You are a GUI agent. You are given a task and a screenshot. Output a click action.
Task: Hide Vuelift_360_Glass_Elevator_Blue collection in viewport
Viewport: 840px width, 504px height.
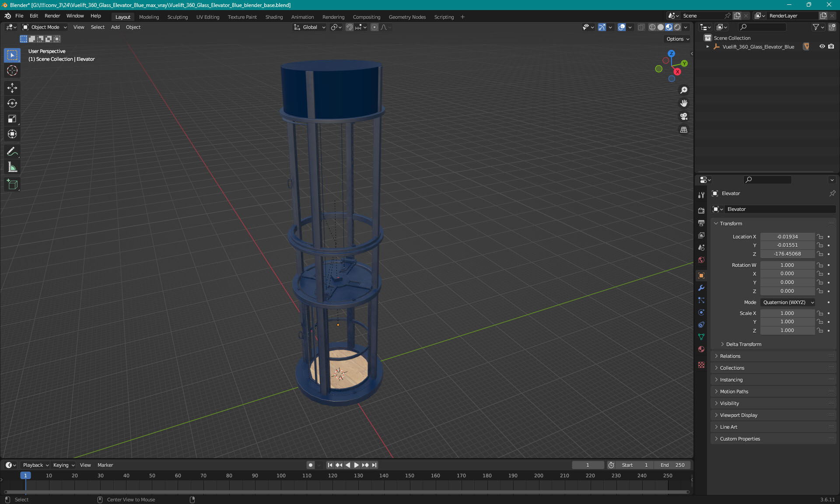[x=822, y=46]
